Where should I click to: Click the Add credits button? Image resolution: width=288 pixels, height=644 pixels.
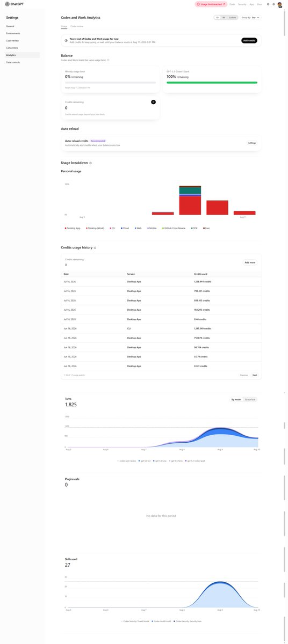(x=249, y=41)
